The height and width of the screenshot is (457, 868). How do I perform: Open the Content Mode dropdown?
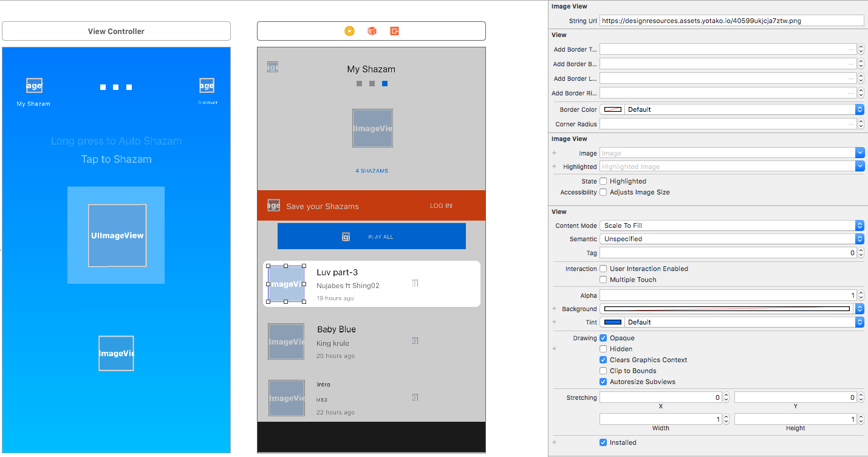(x=731, y=225)
